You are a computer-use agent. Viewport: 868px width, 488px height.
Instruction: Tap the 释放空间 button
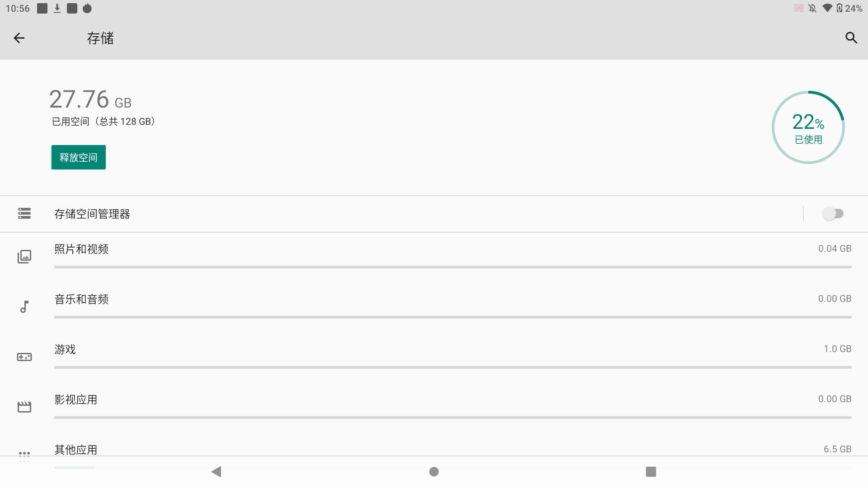tap(79, 157)
